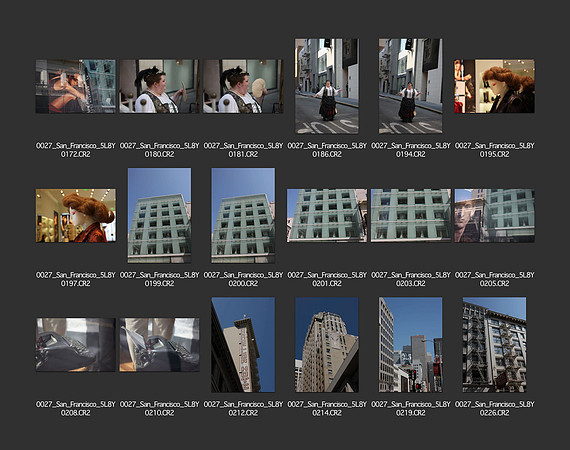Select downtown street thumbnail 0219.CR2
Screen dimensions: 570x450
click(410, 345)
